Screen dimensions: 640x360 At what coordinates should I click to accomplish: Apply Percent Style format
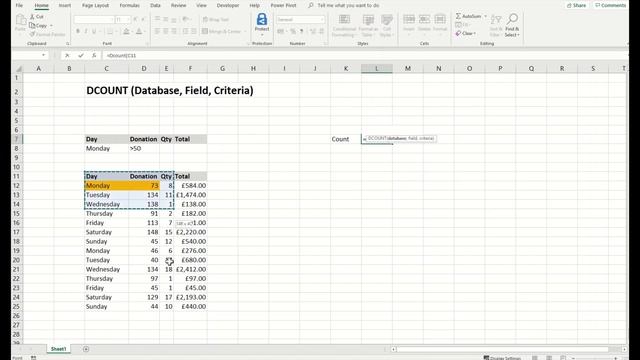coord(293,31)
